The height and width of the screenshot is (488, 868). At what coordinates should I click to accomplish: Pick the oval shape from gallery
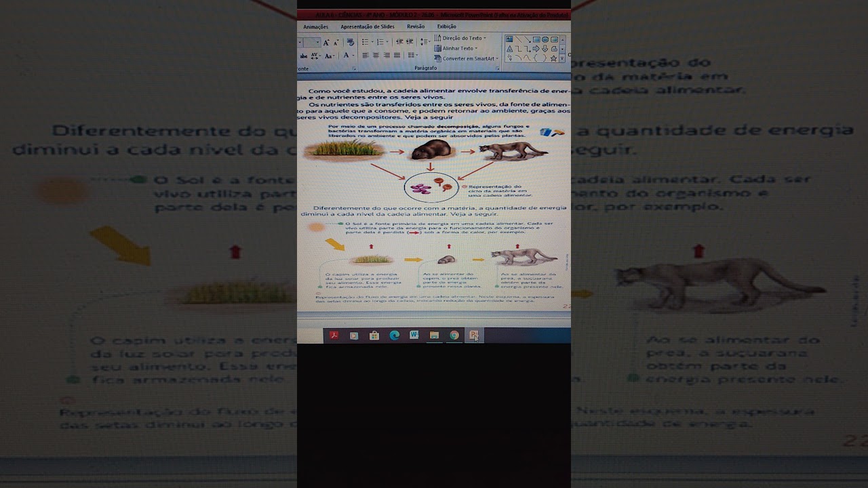coord(545,40)
